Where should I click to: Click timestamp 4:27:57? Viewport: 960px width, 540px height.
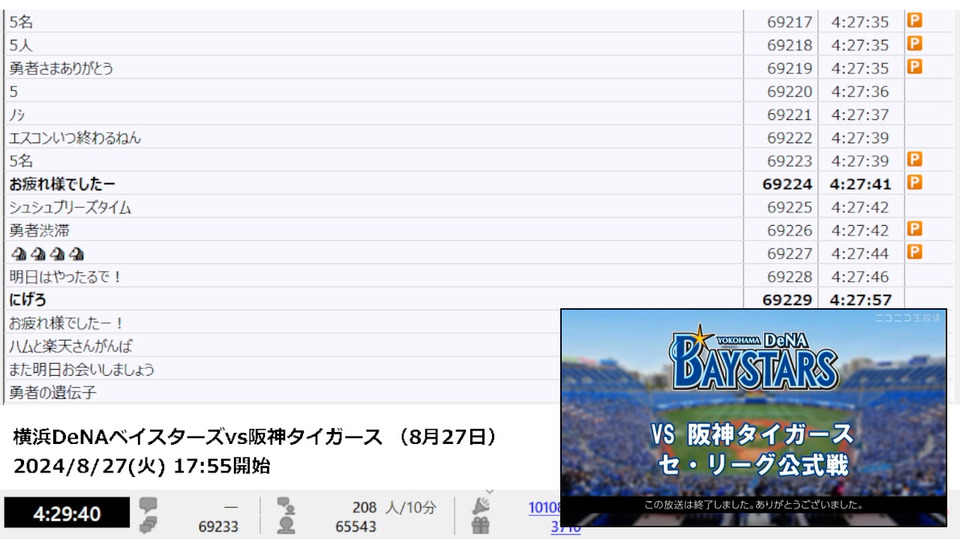point(860,299)
